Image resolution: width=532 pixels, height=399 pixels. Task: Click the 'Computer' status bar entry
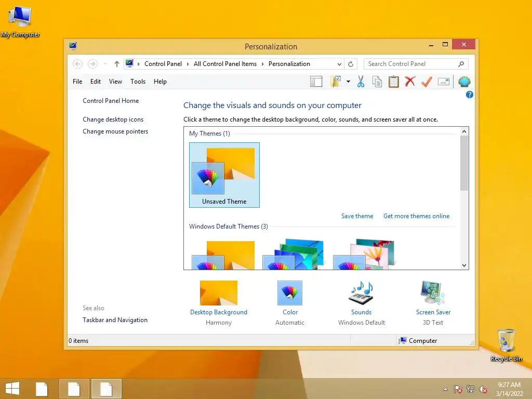pos(418,341)
